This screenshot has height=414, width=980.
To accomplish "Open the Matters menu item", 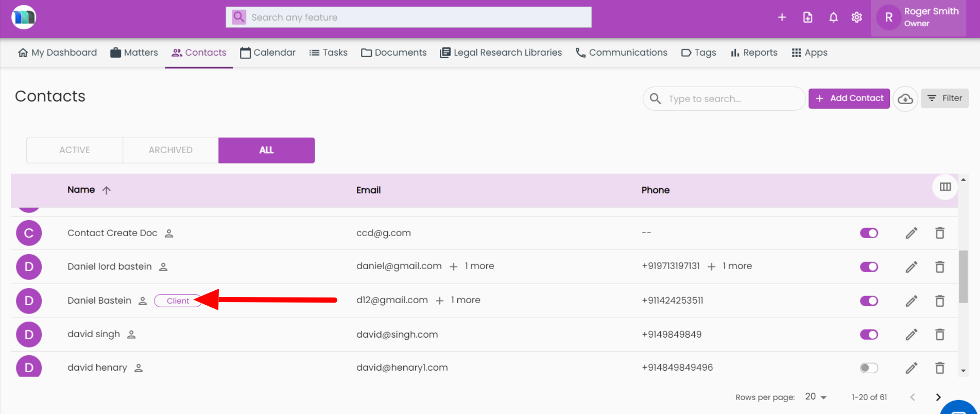I will point(134,53).
